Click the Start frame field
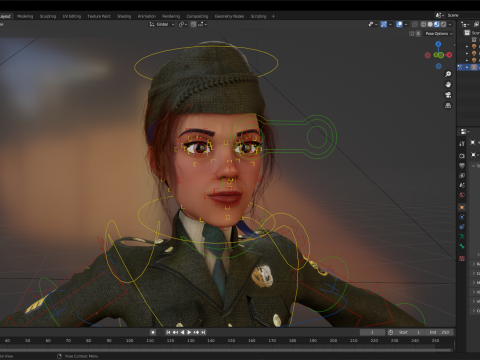The height and width of the screenshot is (360, 480). 410,332
